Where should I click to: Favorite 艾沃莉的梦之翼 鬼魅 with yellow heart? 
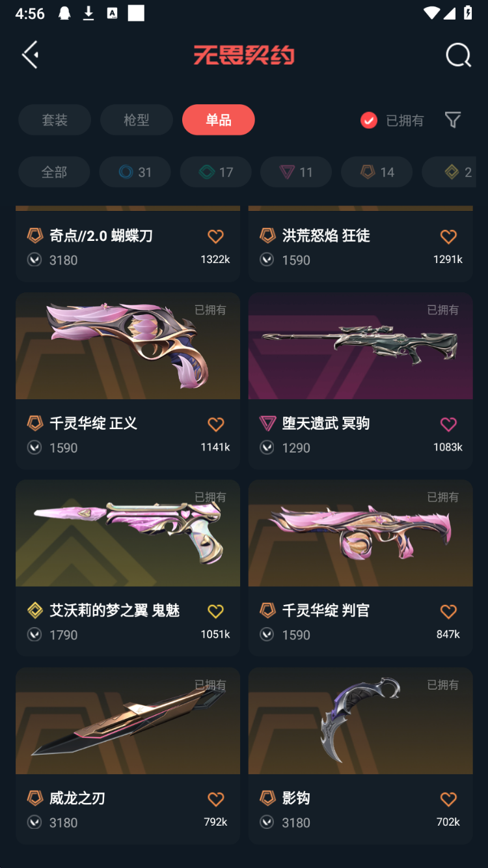215,611
